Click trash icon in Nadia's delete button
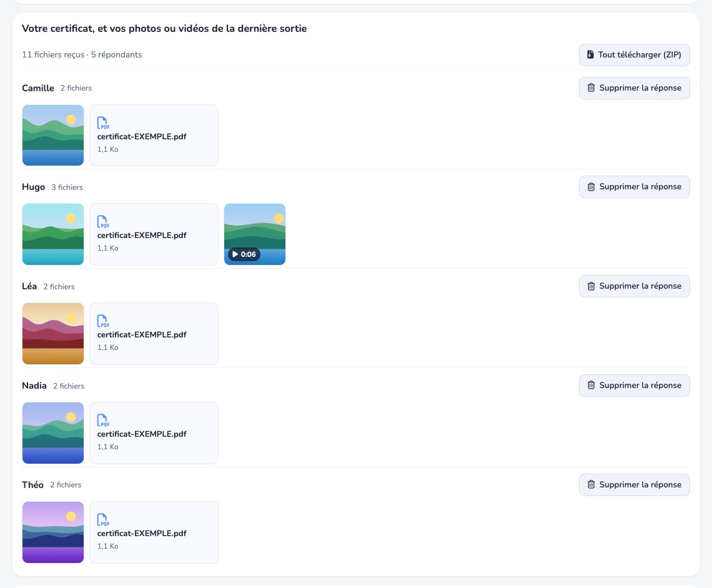 591,386
